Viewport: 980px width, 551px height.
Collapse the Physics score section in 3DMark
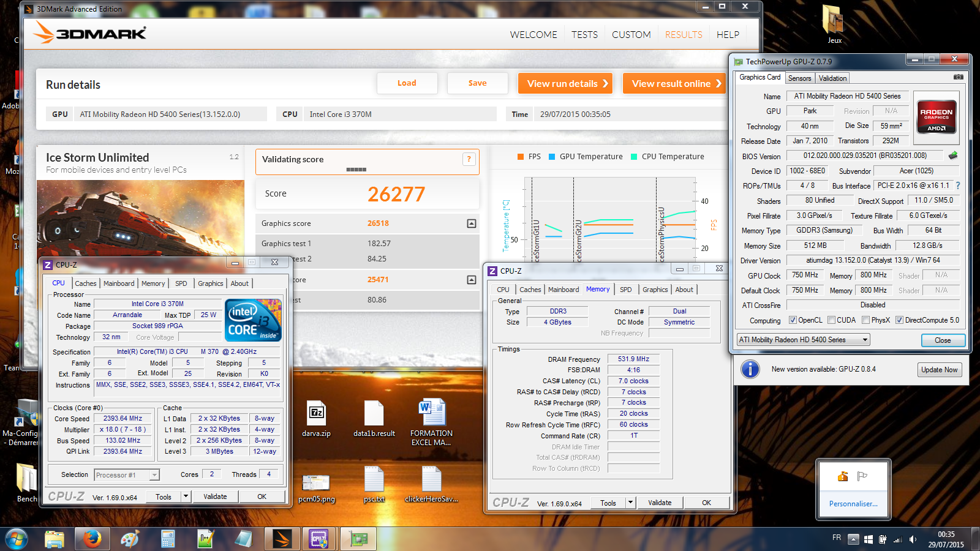point(472,280)
